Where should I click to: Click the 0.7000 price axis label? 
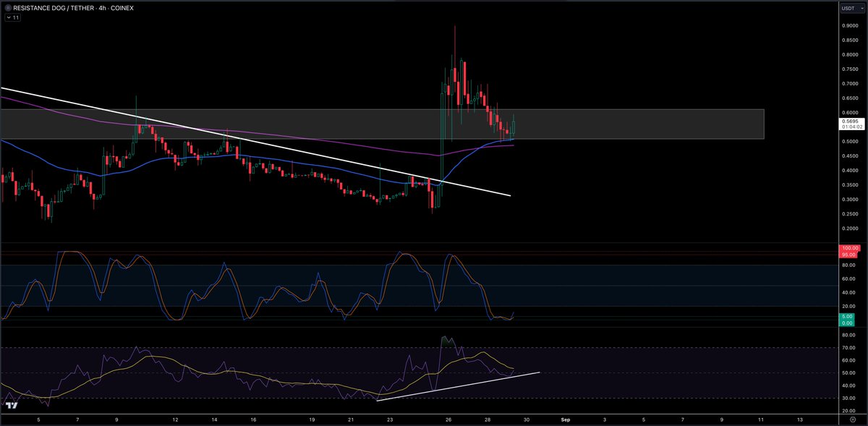(848, 83)
